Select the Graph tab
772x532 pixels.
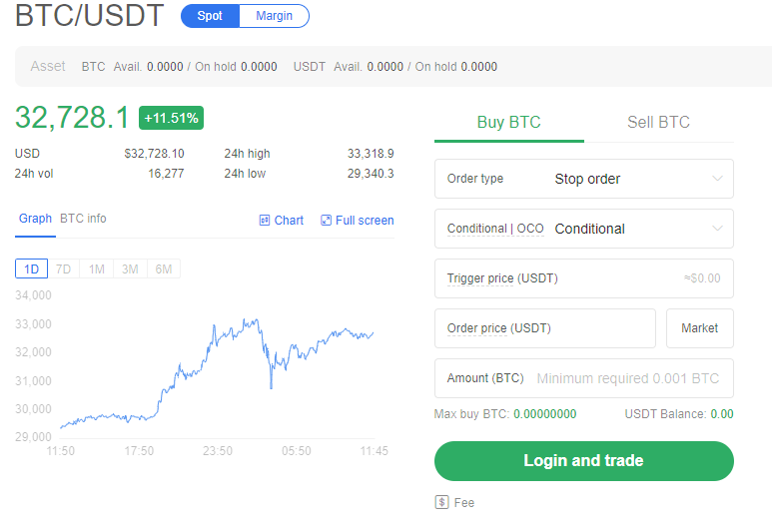point(35,219)
